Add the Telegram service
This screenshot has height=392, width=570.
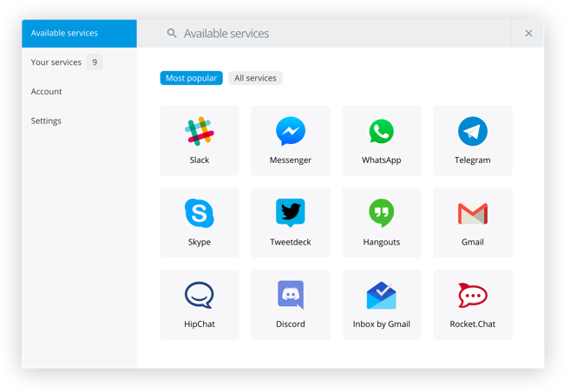[473, 140]
